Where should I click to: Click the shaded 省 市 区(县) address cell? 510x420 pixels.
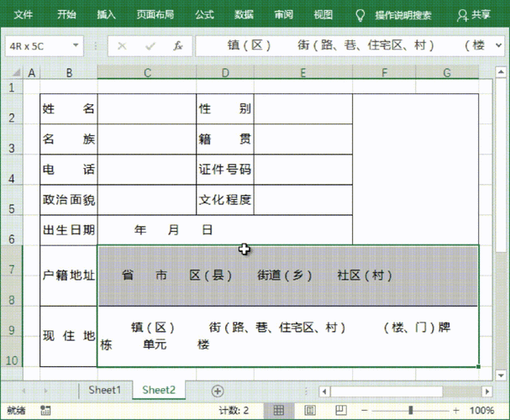tap(288, 276)
